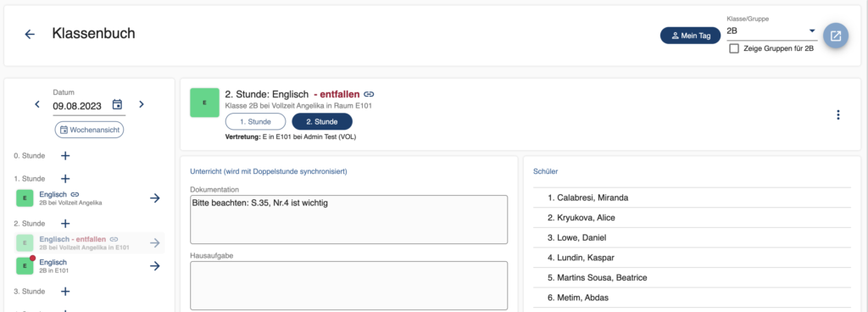Open the calendar date picker icon

(117, 104)
